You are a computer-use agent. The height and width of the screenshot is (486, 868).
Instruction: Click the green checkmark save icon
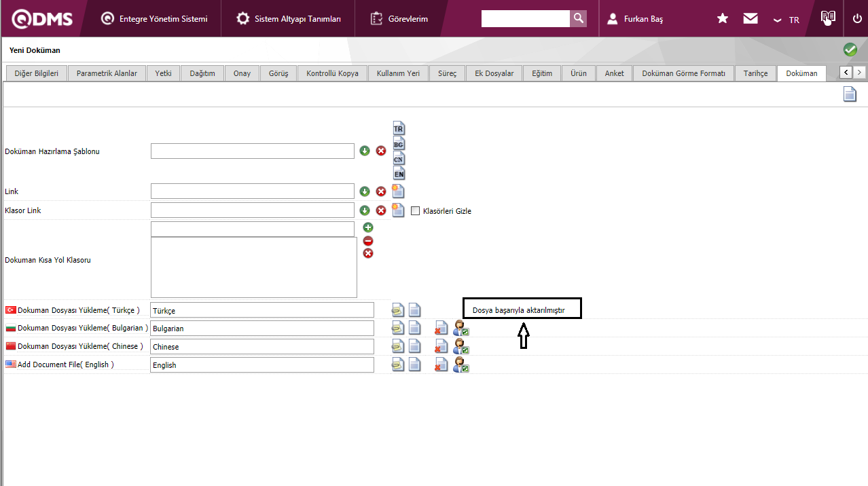(850, 50)
